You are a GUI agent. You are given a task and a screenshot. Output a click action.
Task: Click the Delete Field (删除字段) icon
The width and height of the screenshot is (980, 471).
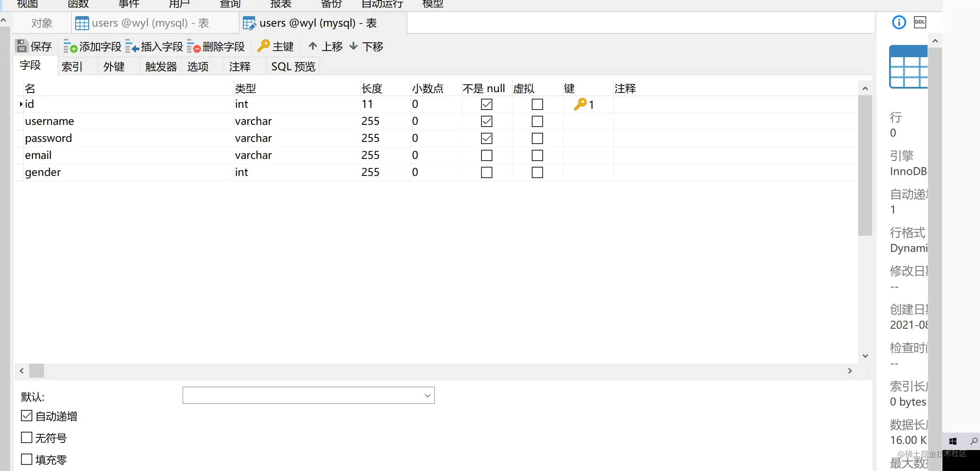[x=194, y=46]
